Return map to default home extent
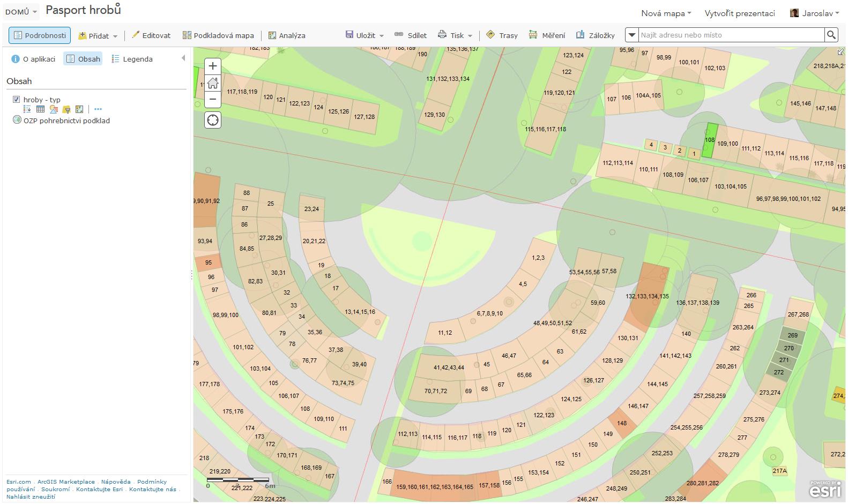This screenshot has width=848, height=504. (213, 82)
